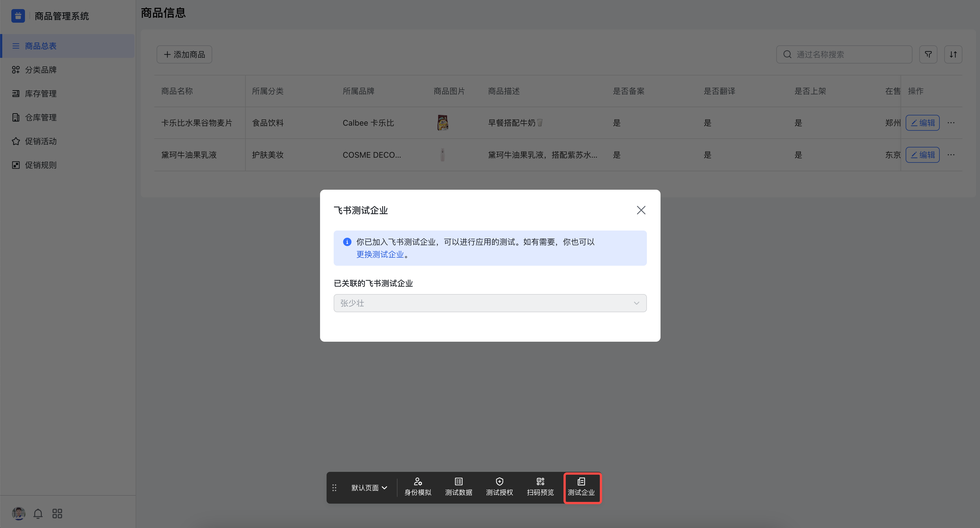This screenshot has width=980, height=528.
Task: Open the apps grid icon
Action: pyautogui.click(x=57, y=514)
